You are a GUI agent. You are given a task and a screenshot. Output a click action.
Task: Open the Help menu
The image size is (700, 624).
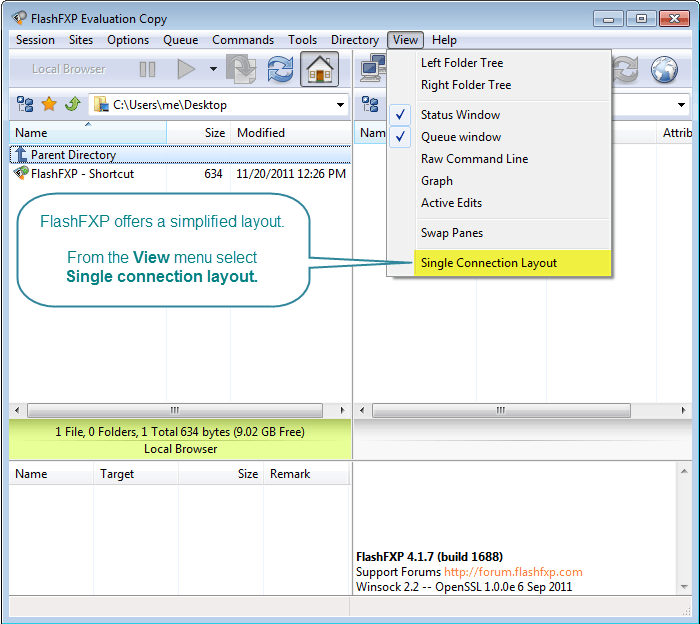tap(444, 40)
